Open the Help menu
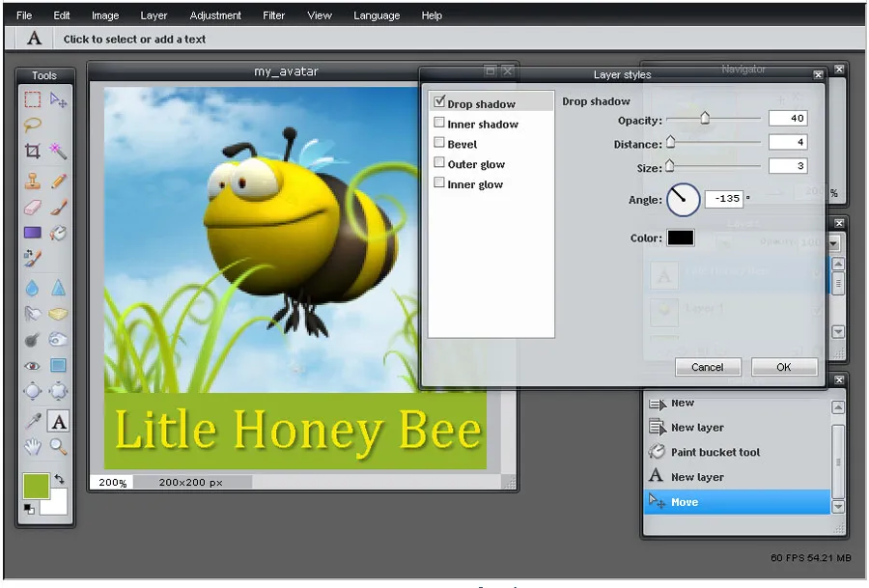Screen dimensions: 869x588 pyautogui.click(x=432, y=15)
